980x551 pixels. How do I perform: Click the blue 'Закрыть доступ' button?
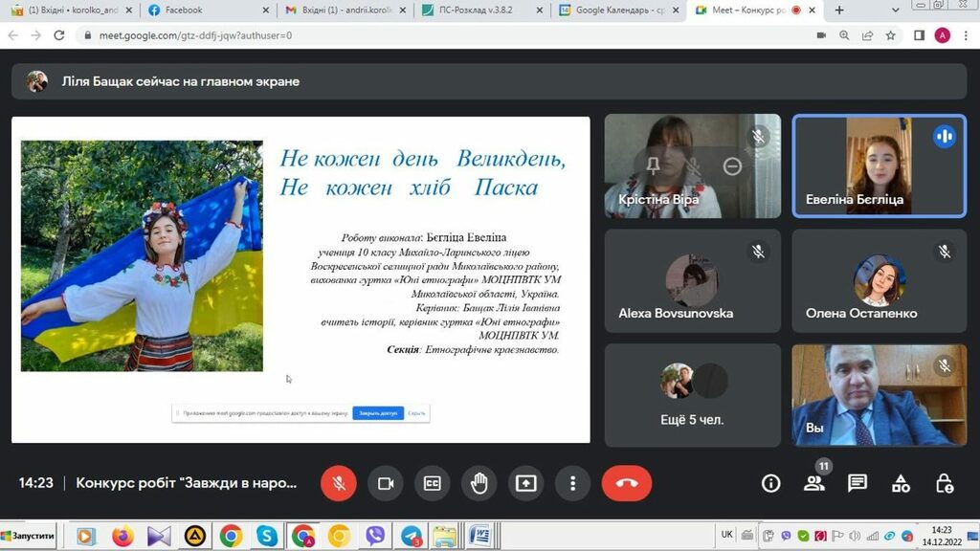(375, 413)
